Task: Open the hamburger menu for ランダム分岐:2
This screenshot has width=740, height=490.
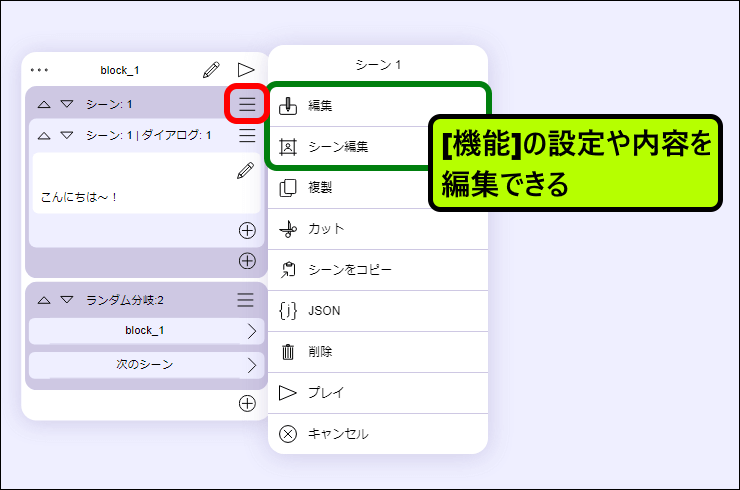Action: [246, 300]
